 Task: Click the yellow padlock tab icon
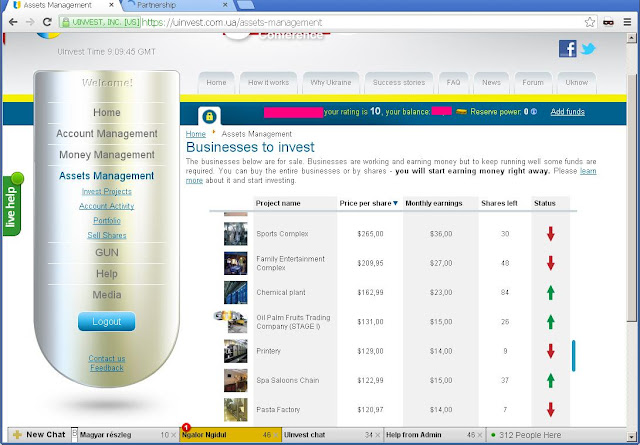click(209, 116)
